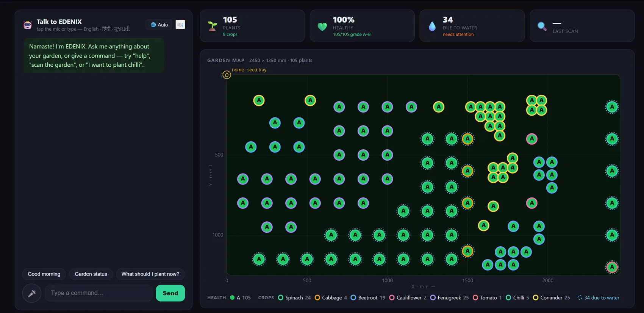The width and height of the screenshot is (644, 313).
Task: Choose the Garden status quick prompt
Action: click(x=91, y=274)
